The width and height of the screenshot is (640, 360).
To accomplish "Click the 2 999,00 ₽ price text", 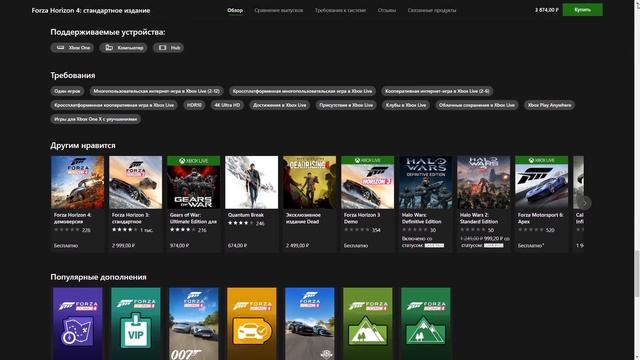I will coord(123,246).
